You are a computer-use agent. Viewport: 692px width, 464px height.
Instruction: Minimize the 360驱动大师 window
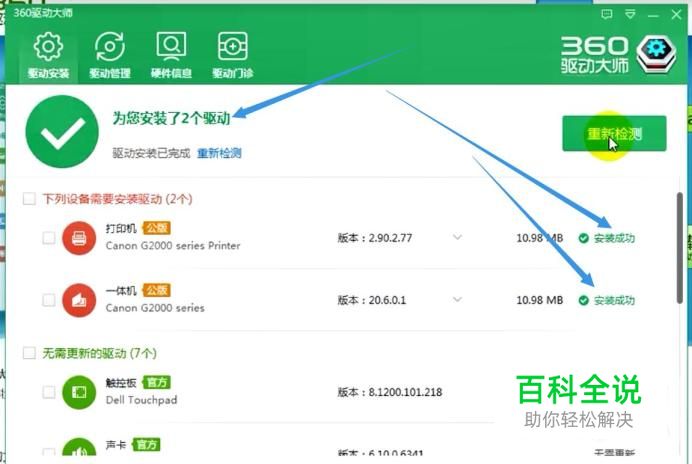point(653,15)
